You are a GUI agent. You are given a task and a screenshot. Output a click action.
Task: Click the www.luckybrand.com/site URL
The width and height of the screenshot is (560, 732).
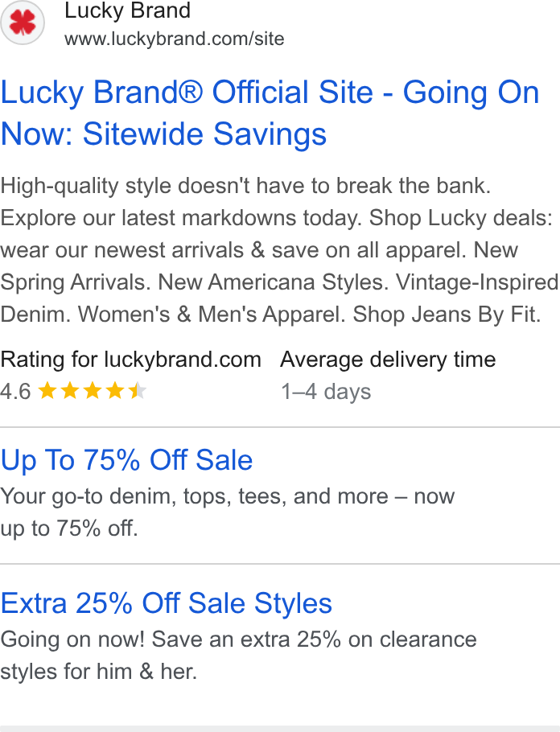(x=175, y=39)
